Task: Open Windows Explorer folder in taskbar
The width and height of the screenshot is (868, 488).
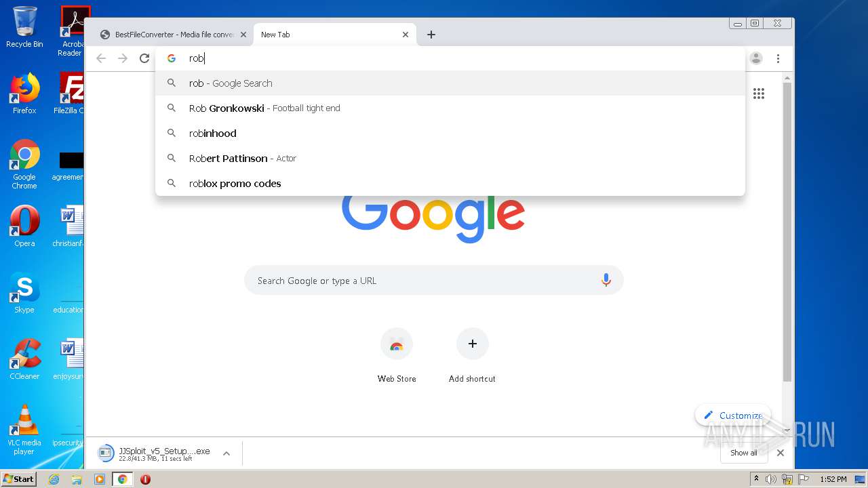Action: (x=77, y=479)
